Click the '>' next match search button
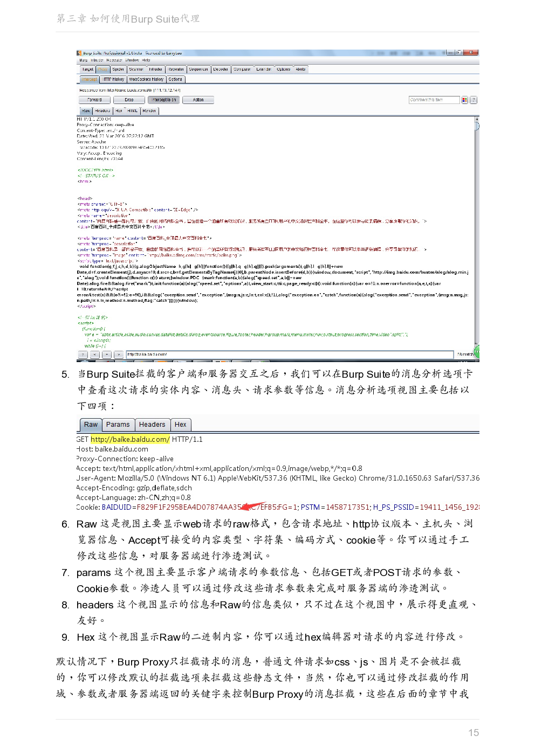535x756 pixels. click(119, 355)
